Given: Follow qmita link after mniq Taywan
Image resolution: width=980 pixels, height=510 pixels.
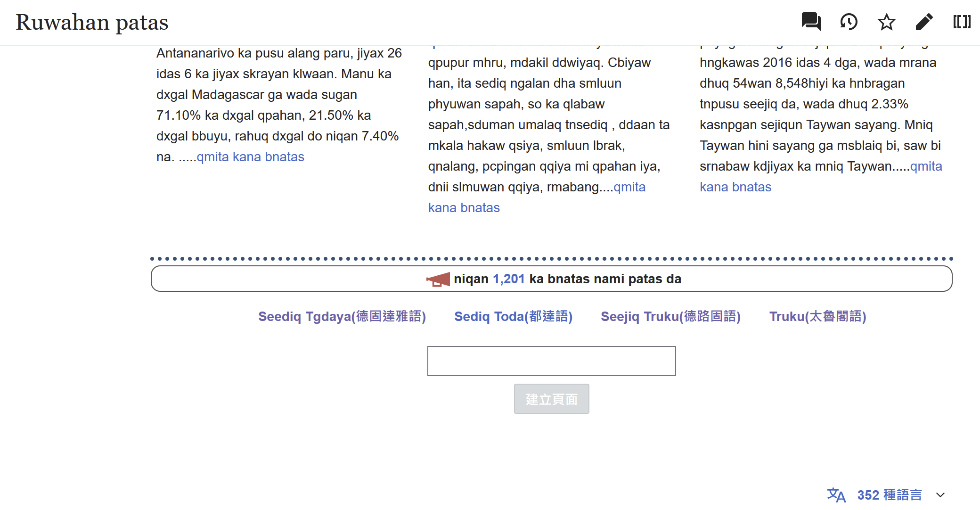Looking at the screenshot, I should coord(926,166).
